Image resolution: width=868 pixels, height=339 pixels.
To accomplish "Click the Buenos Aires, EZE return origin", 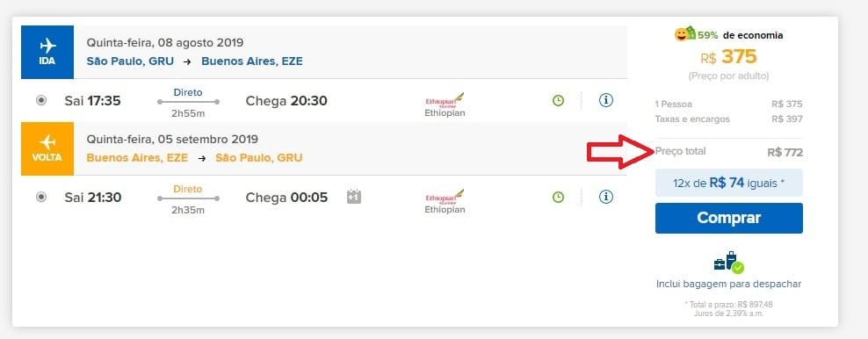I will (x=137, y=158).
